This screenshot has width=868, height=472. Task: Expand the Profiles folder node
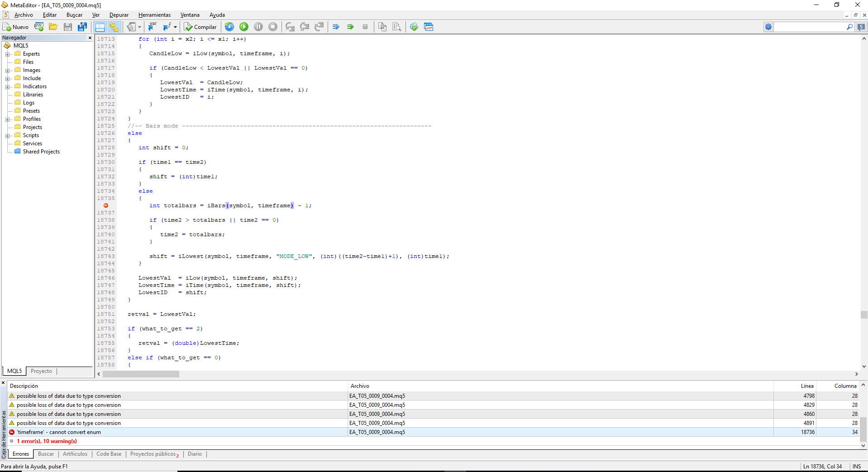(8, 119)
